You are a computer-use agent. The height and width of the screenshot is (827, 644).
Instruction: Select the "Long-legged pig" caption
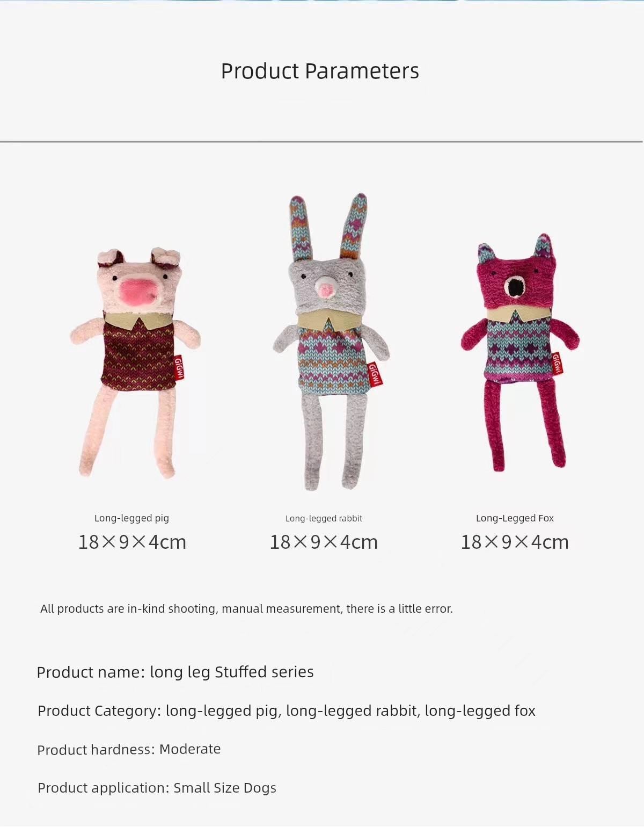coord(131,518)
